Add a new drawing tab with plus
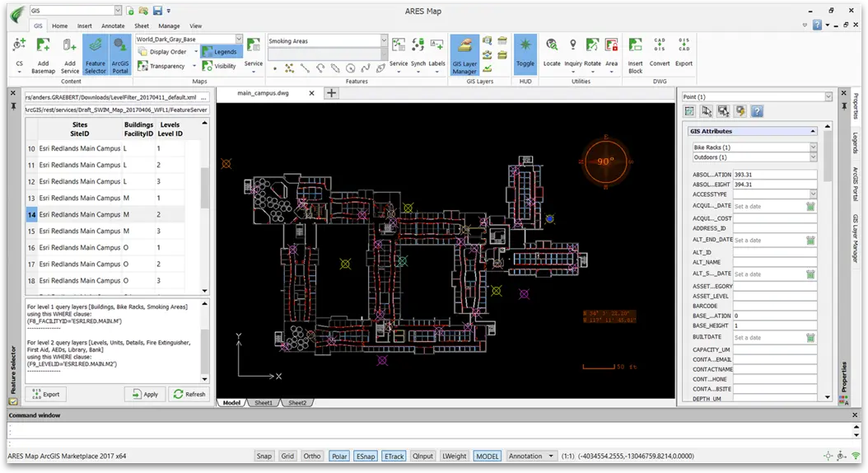Viewport: 868px width, 473px height. (331, 93)
